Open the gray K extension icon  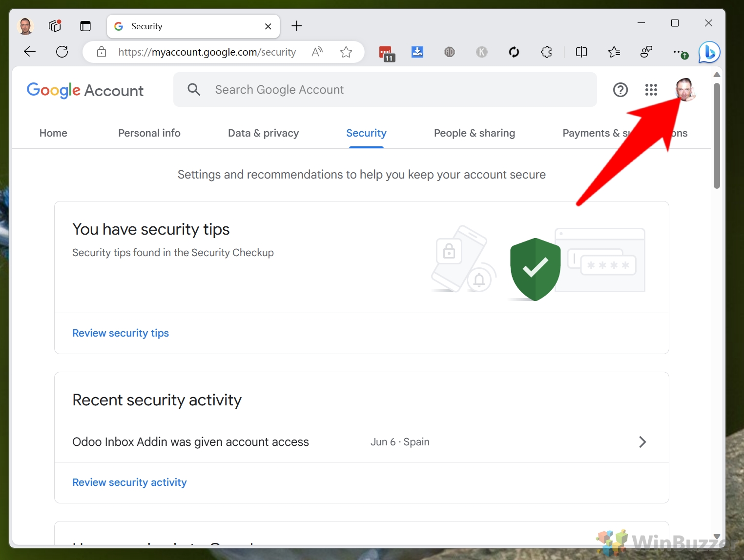tap(482, 52)
